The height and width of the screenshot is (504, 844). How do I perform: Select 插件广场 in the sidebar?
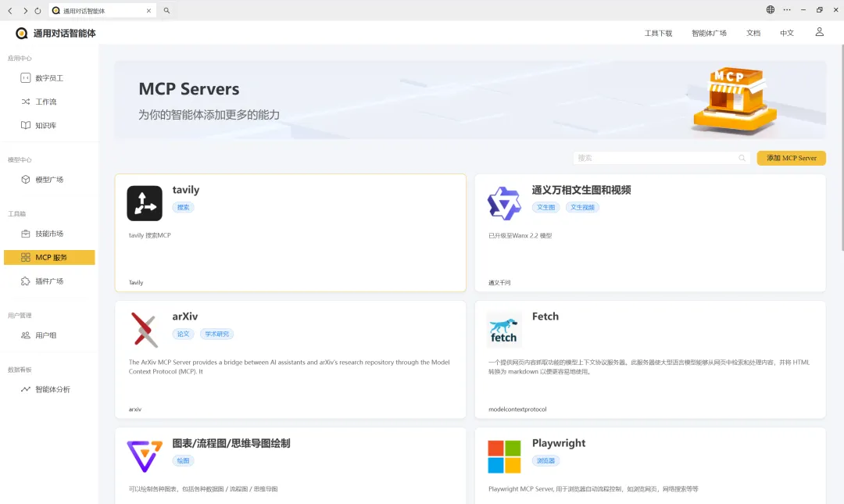pos(49,281)
